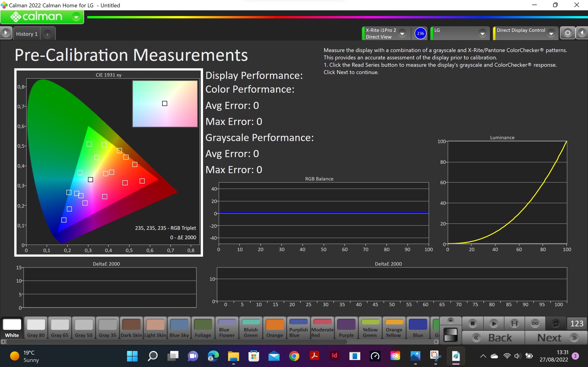Open the settings gear in the top toolbar
588x367 pixels.
567,33
